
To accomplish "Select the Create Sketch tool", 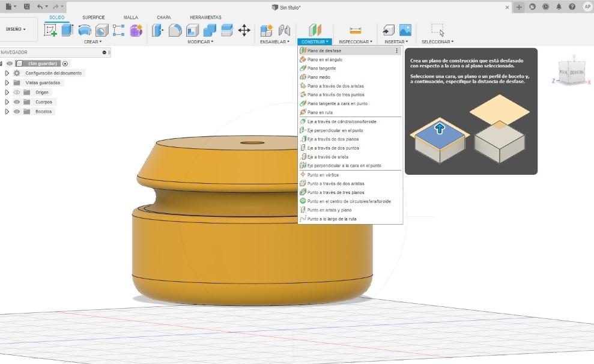I will click(x=50, y=30).
